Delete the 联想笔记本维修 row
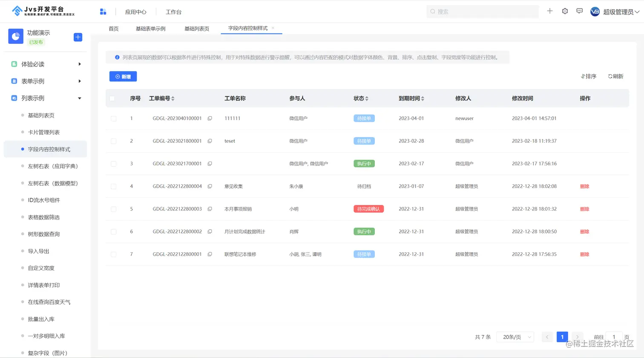This screenshot has height=358, width=644. [x=584, y=254]
